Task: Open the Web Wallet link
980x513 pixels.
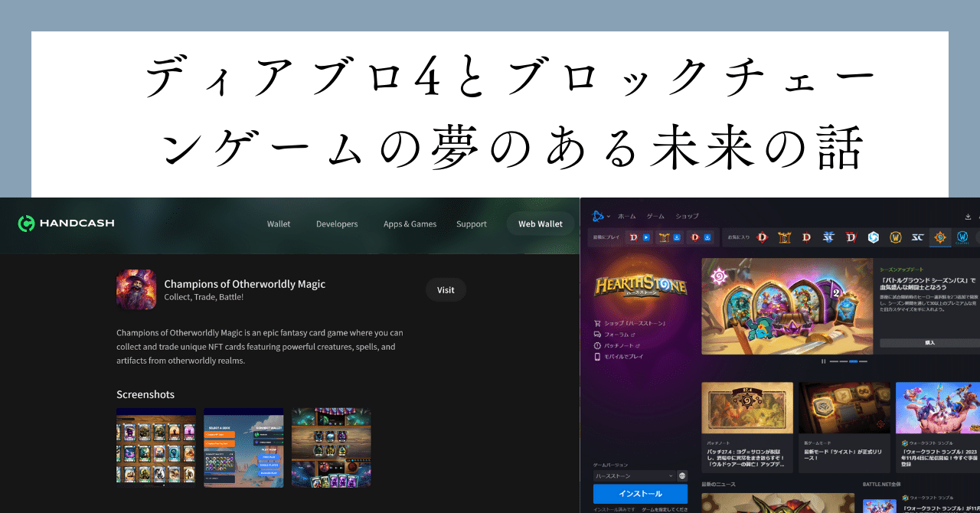Action: pyautogui.click(x=540, y=224)
